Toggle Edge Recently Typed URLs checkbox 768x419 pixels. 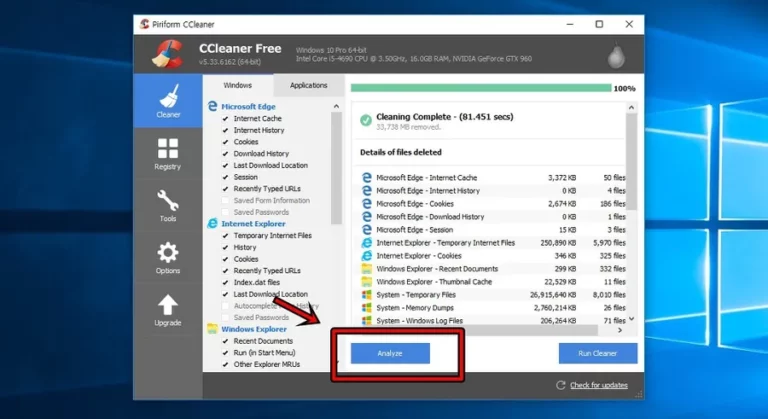click(x=225, y=189)
